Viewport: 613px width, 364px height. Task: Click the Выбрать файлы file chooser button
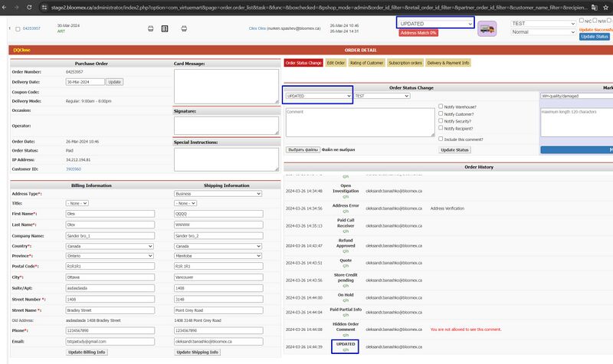303,149
